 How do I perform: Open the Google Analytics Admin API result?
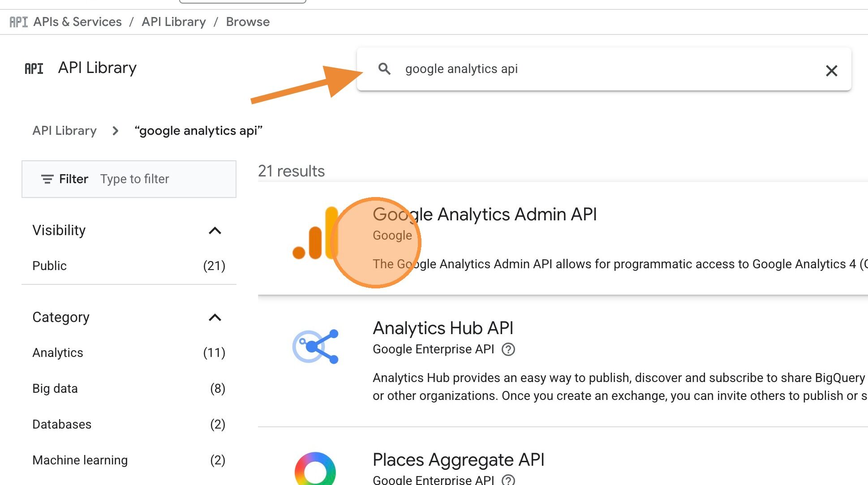pos(485,214)
